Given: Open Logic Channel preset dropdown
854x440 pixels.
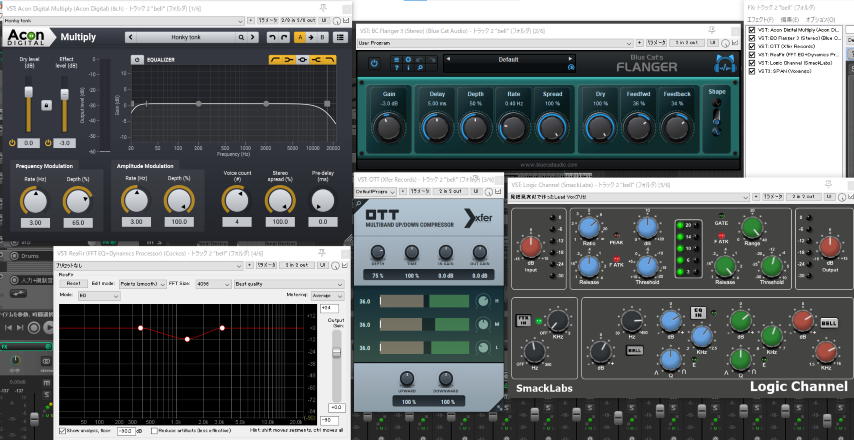Looking at the screenshot, I should point(631,197).
